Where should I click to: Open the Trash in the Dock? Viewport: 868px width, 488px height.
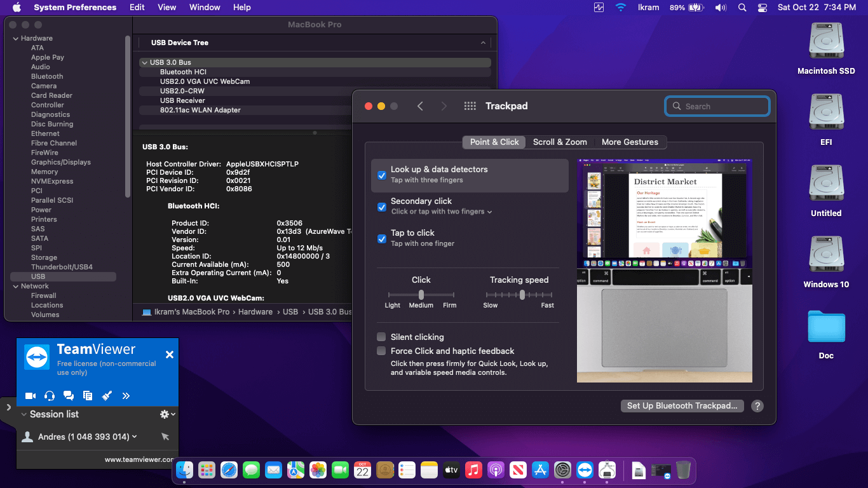(683, 470)
